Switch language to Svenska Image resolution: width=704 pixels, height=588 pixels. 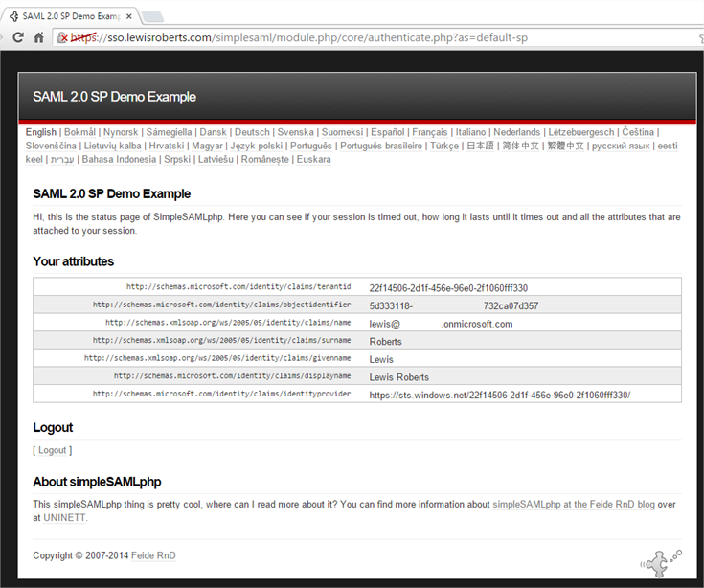click(x=295, y=132)
